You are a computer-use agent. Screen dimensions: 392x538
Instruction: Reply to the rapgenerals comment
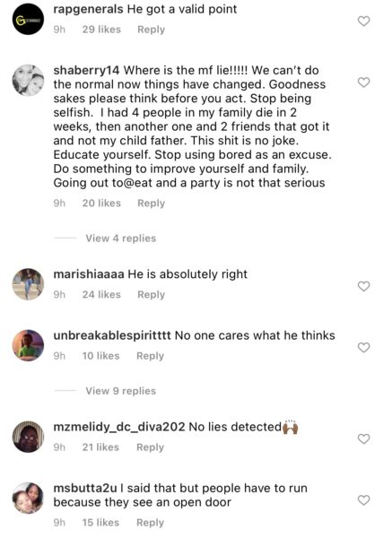coord(151,30)
